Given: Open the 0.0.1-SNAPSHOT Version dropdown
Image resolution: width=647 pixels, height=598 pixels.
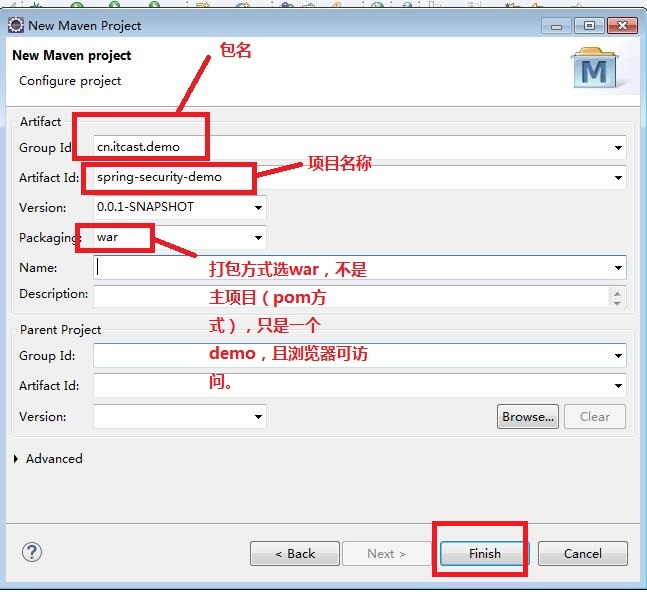Looking at the screenshot, I should pyautogui.click(x=258, y=208).
